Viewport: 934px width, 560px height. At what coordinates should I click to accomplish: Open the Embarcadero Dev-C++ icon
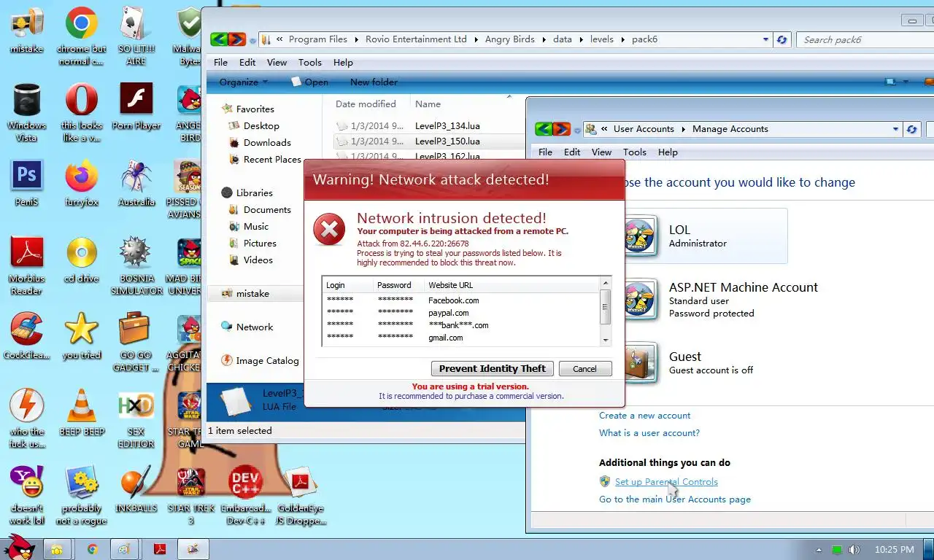245,495
